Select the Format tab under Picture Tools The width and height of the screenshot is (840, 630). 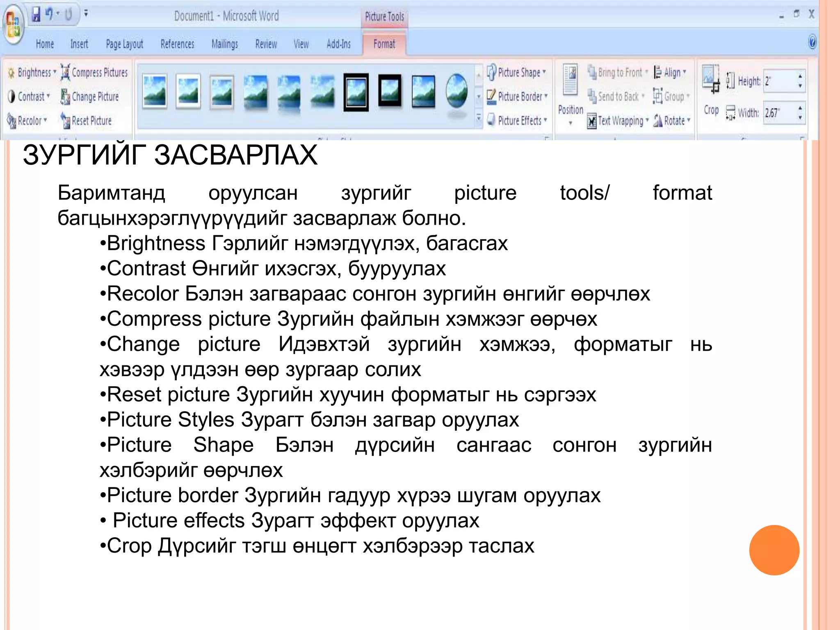pyautogui.click(x=384, y=44)
